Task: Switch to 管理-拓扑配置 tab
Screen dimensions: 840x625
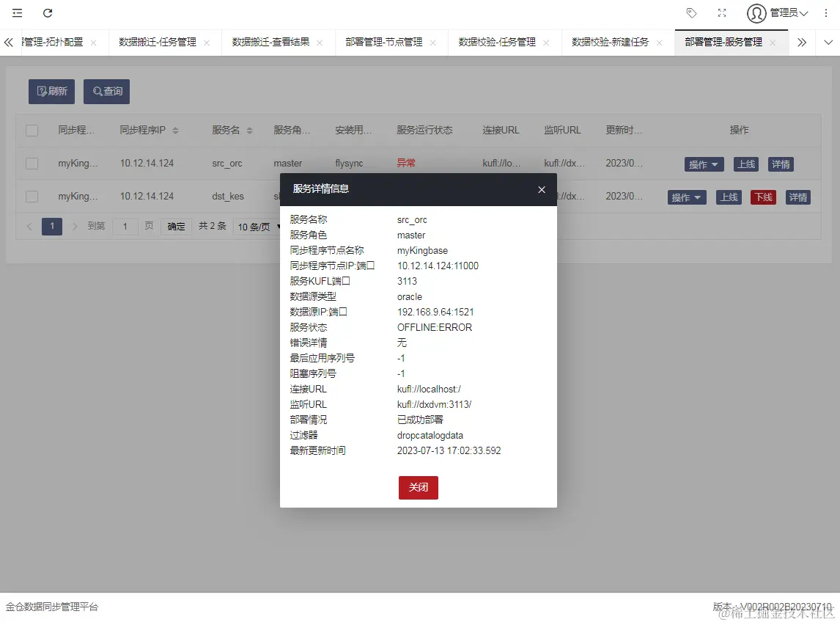Action: click(x=53, y=42)
